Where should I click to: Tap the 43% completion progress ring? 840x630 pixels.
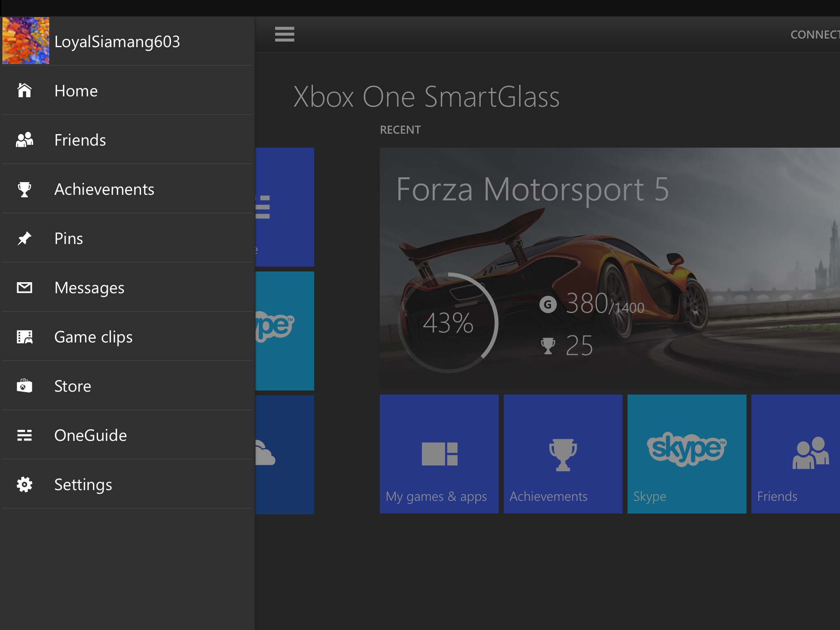(x=448, y=323)
